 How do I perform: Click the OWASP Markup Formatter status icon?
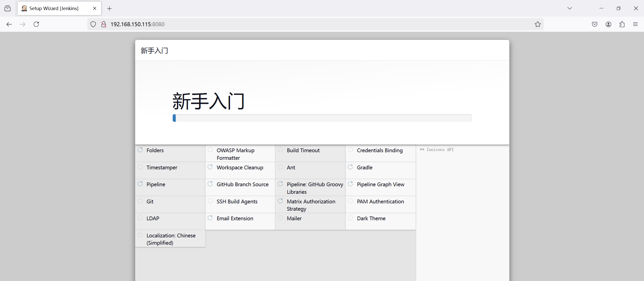pyautogui.click(x=210, y=150)
